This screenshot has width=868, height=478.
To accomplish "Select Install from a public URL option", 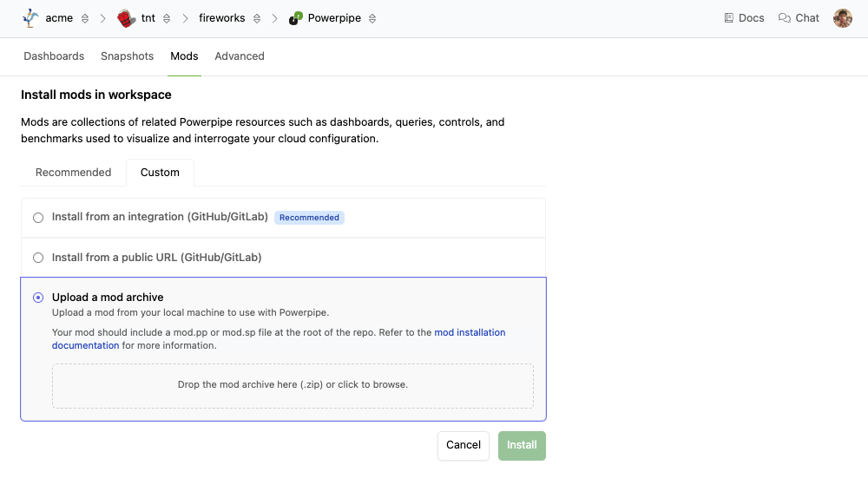I will pyautogui.click(x=38, y=258).
